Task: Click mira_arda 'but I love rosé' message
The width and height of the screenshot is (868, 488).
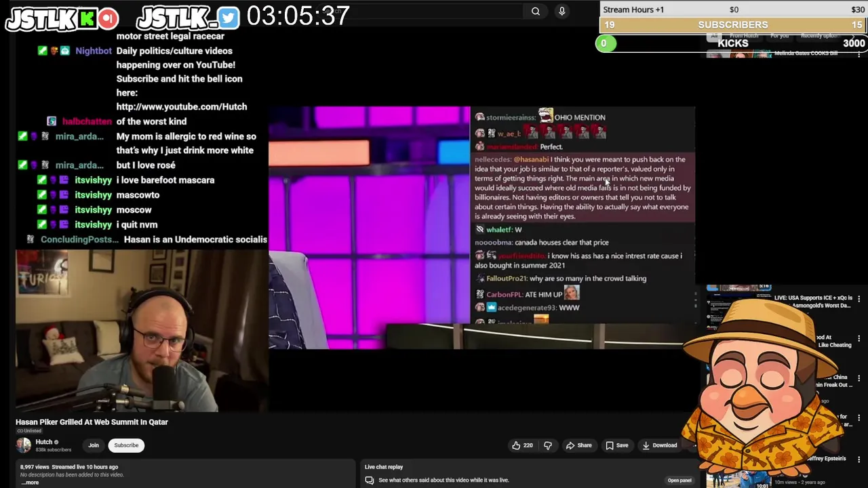Action: tap(146, 165)
